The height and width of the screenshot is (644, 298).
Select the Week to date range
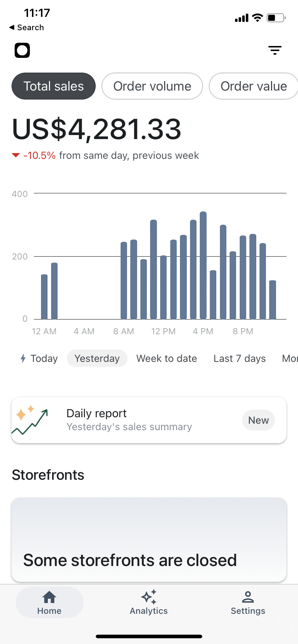[x=167, y=358]
